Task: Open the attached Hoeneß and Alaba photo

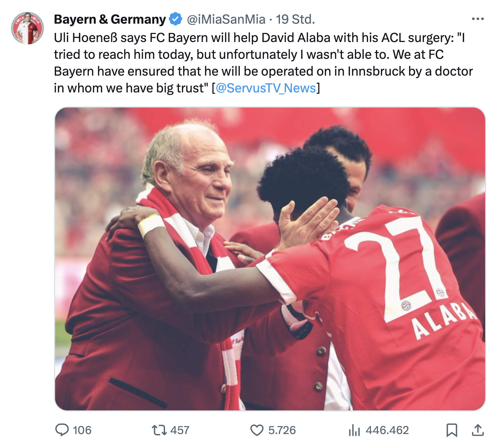Action: click(270, 259)
